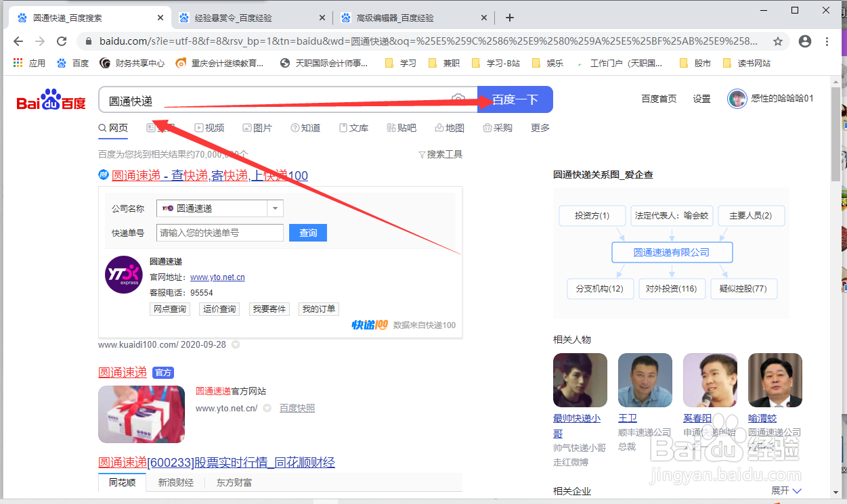Click the Baidu logo
Screen dimensions: 847x504
pyautogui.click(x=51, y=100)
